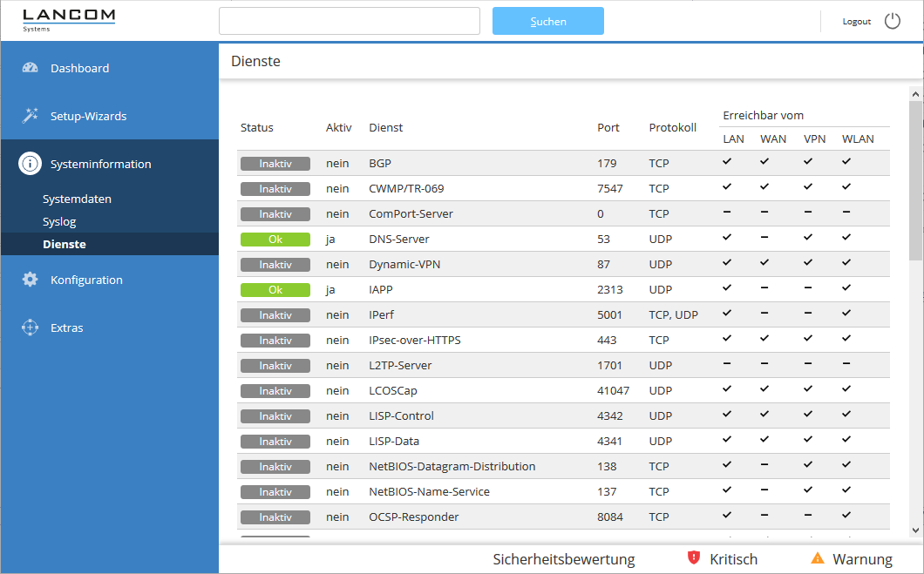The height and width of the screenshot is (574, 924).
Task: Click the Dashboard gauge icon
Action: tap(31, 68)
